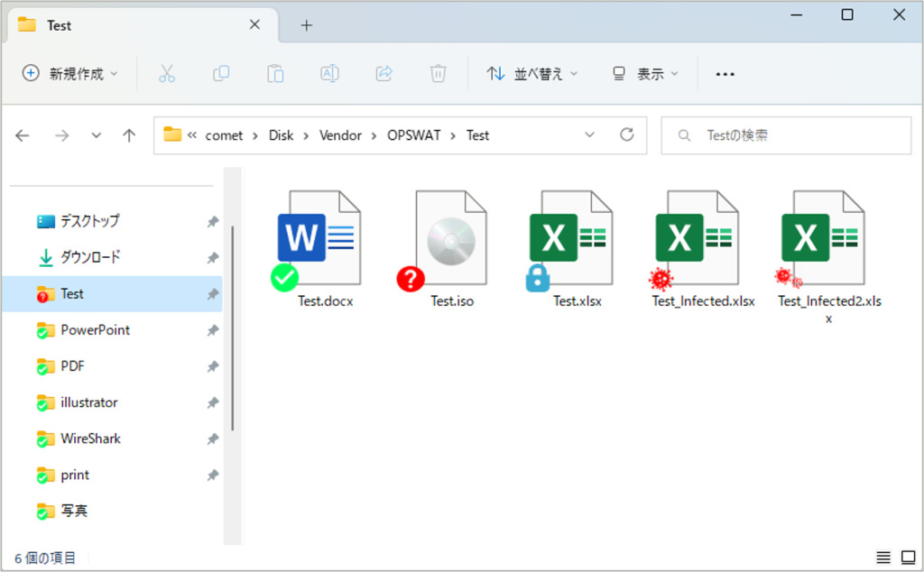Click the Cut scissors icon
Screen dimensions: 924x572
coord(167,74)
